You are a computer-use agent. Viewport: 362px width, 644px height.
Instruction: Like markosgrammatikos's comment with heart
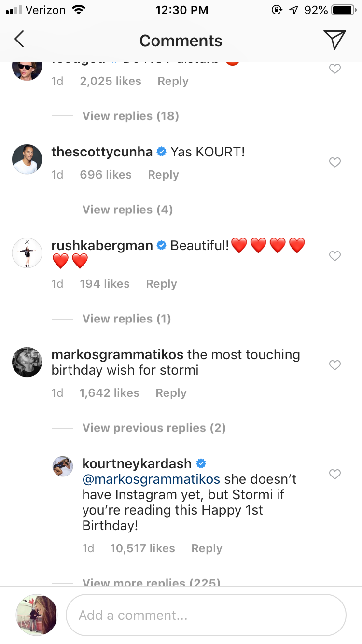(x=334, y=365)
